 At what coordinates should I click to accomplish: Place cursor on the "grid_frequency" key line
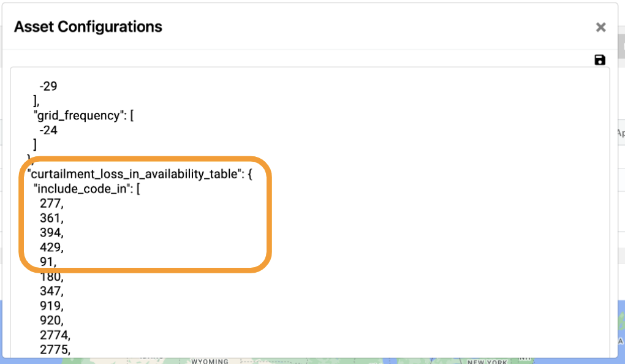[84, 116]
